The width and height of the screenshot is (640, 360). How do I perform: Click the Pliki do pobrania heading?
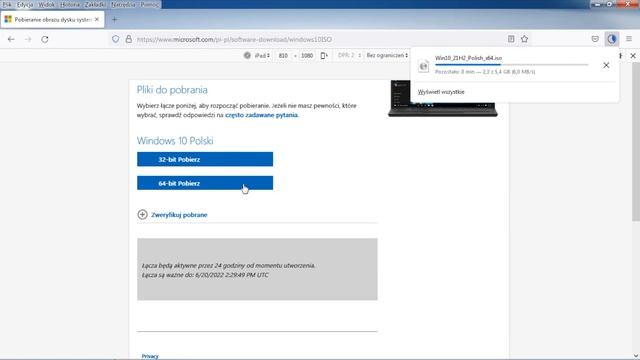172,90
